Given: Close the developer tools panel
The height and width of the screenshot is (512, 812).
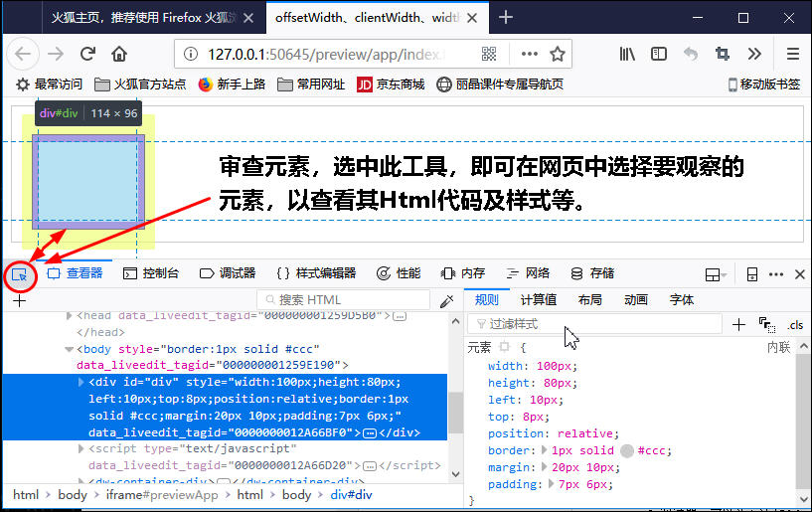Looking at the screenshot, I should coord(799,274).
